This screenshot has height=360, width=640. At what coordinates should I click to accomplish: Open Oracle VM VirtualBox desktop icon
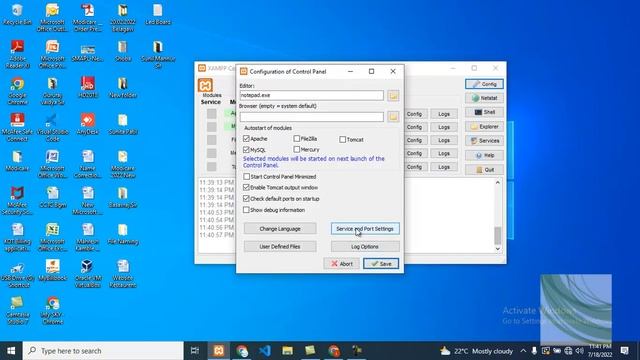pos(87,273)
